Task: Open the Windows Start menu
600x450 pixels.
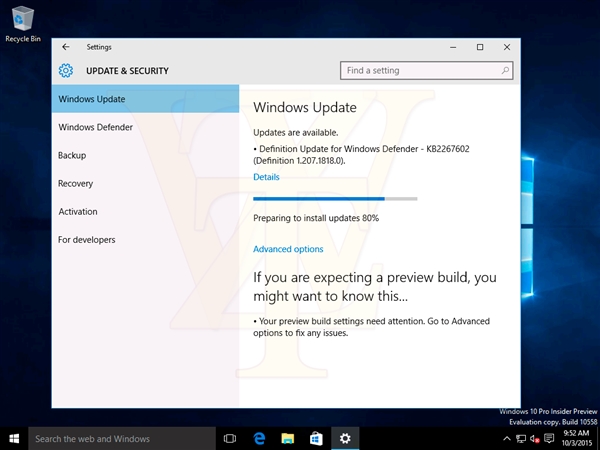Action: (x=14, y=438)
